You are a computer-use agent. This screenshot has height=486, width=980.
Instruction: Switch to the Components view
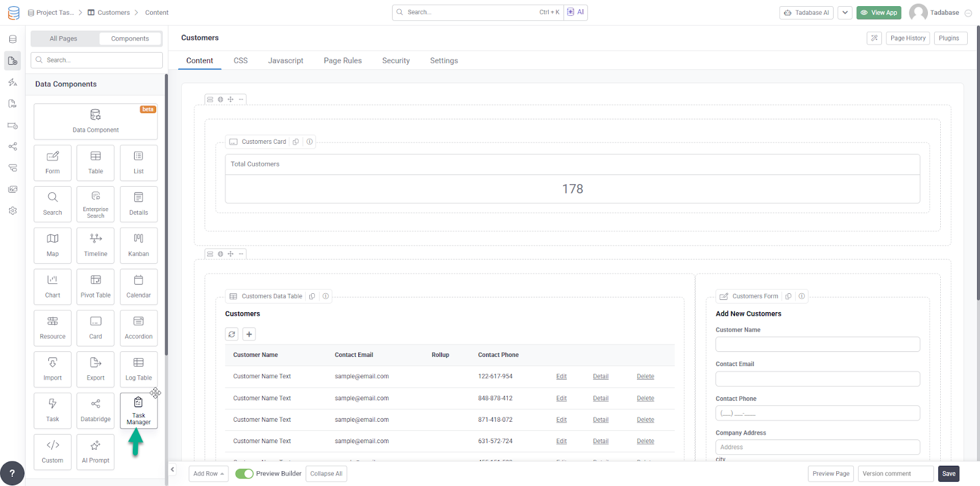(130, 39)
